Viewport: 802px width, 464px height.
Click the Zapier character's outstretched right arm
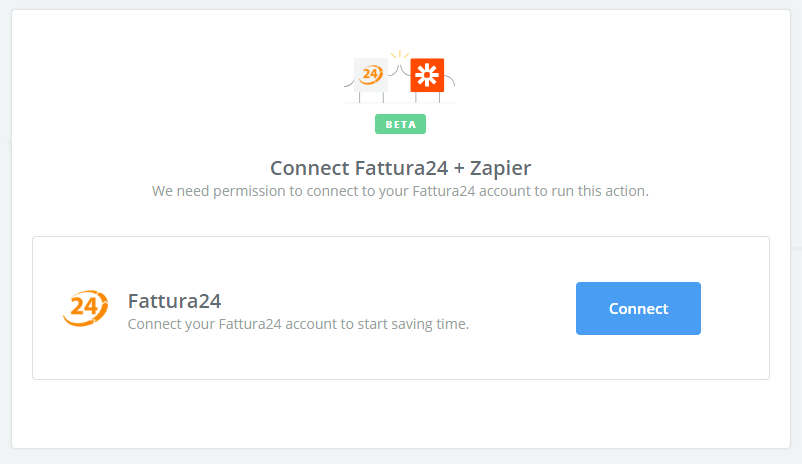(x=450, y=80)
